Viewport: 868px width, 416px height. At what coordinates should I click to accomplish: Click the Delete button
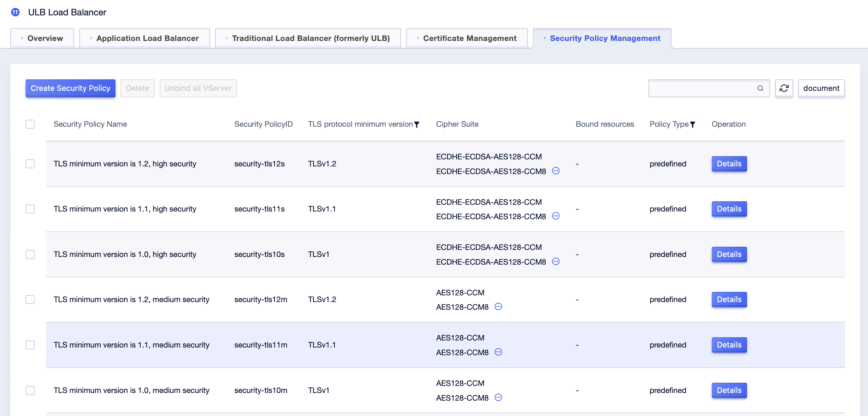click(x=138, y=88)
